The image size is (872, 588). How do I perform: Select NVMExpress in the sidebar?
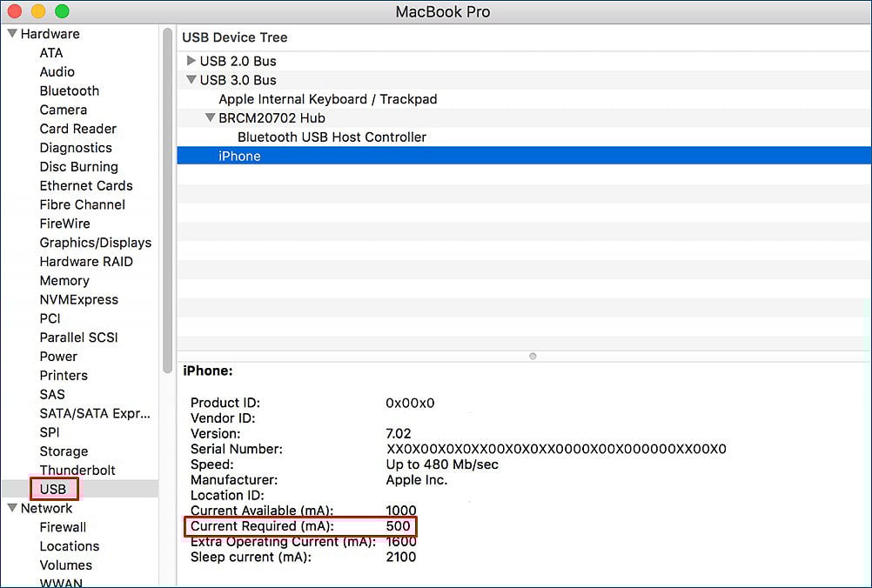79,299
